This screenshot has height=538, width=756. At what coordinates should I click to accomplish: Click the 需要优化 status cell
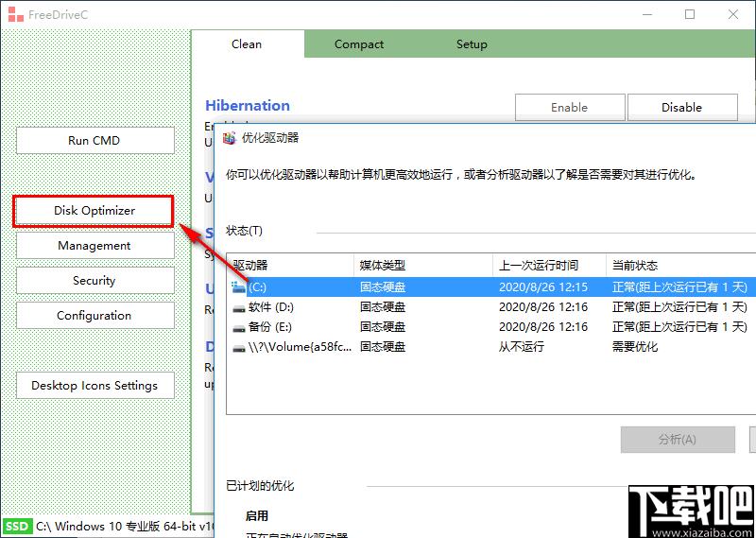point(634,346)
